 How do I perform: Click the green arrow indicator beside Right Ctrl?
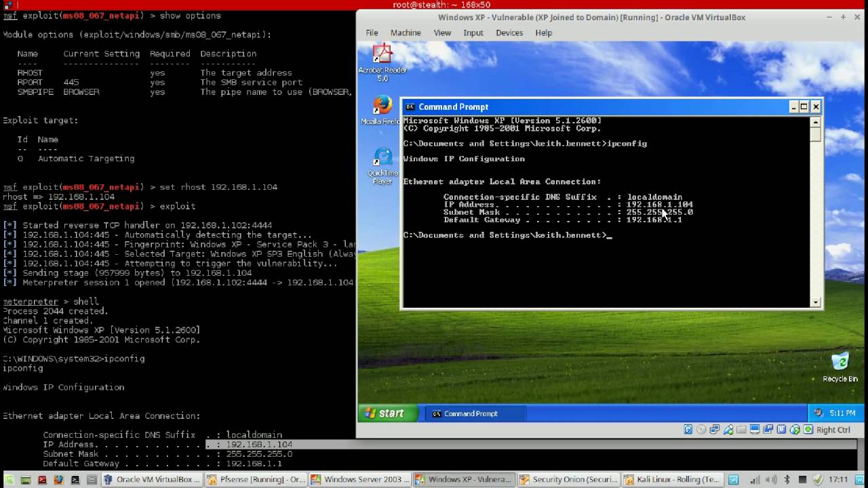(808, 429)
